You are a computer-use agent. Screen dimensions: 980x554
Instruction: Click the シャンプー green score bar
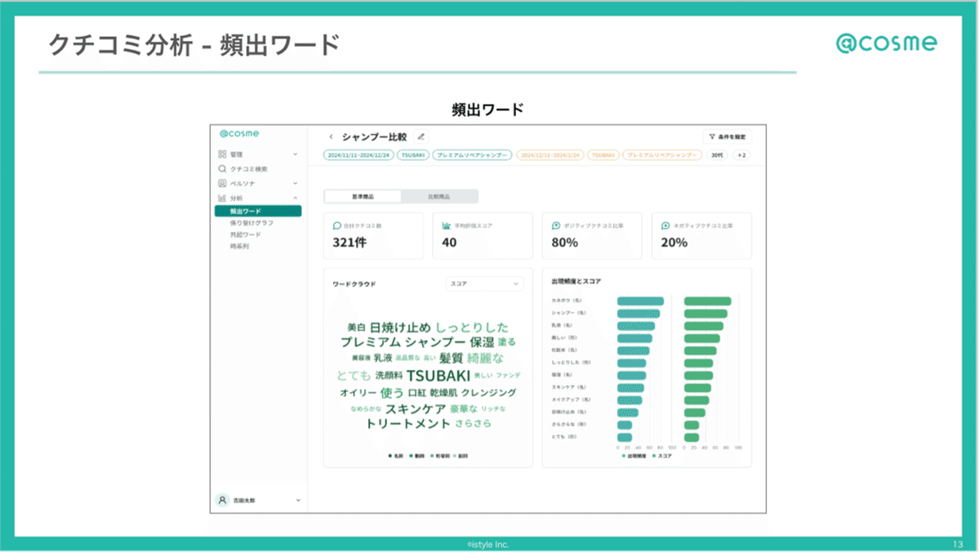[706, 313]
